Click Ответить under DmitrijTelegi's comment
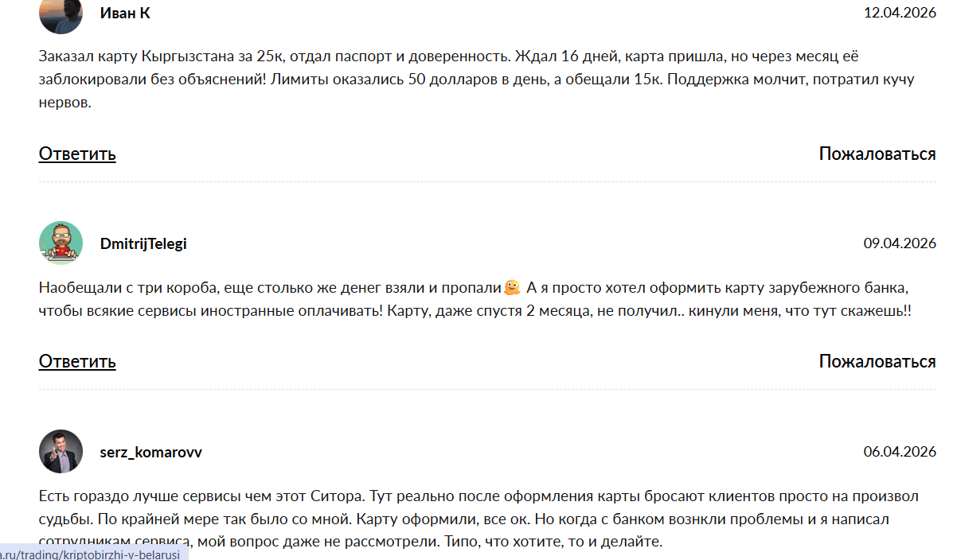The height and width of the screenshot is (560, 953). coord(76,361)
